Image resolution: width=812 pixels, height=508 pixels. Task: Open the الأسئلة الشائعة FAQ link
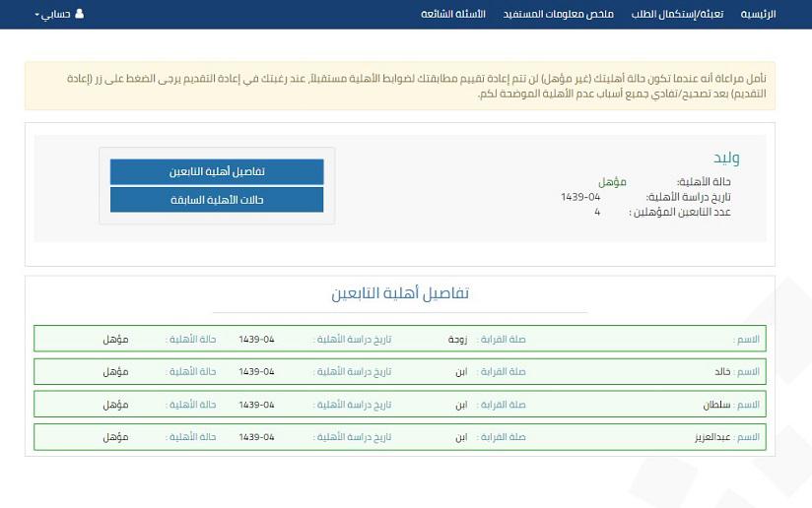click(453, 14)
